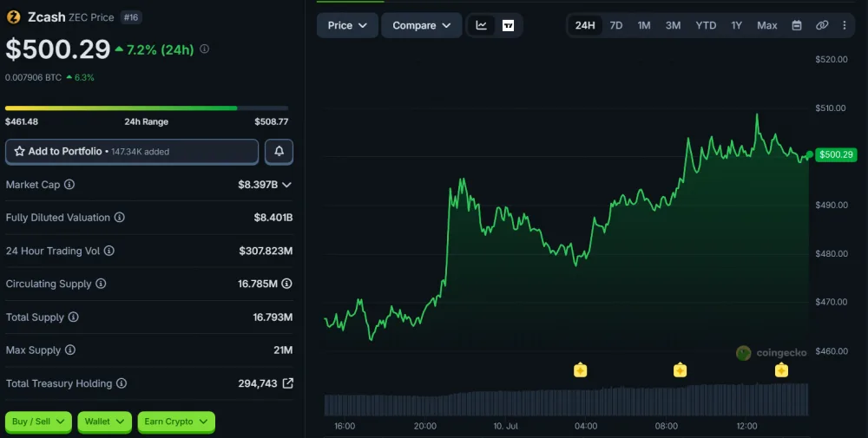
Task: Click the news marker near 04:00
Action: [x=580, y=370]
